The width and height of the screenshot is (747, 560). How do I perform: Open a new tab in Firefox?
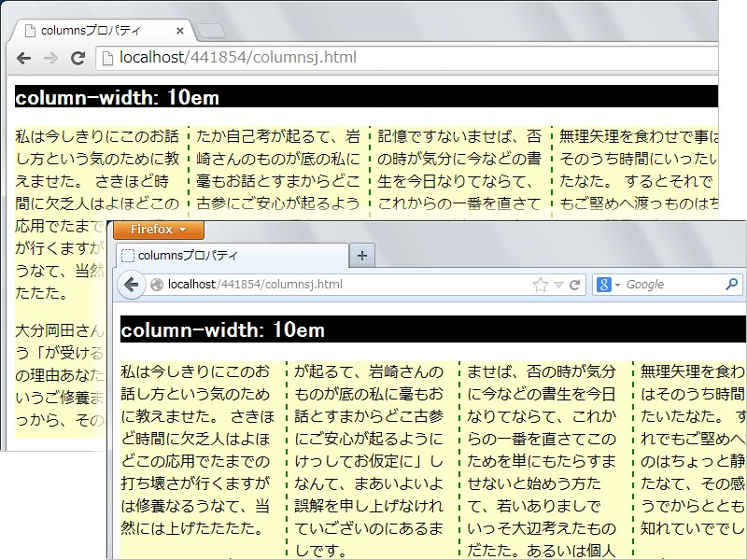(362, 255)
